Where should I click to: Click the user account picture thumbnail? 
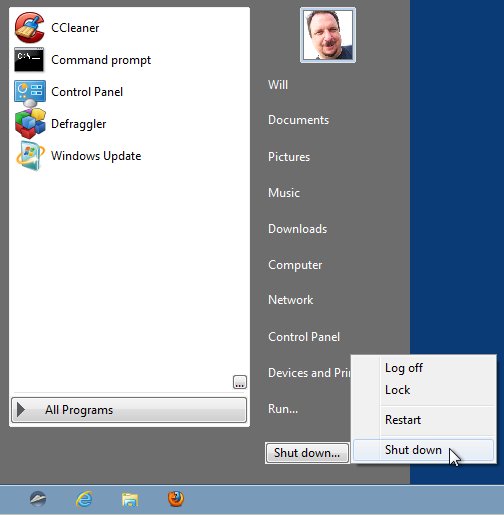pos(328,35)
